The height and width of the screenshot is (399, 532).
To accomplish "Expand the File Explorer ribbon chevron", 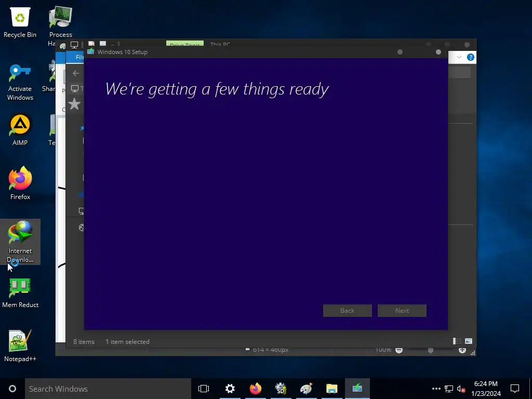I will pos(459,57).
